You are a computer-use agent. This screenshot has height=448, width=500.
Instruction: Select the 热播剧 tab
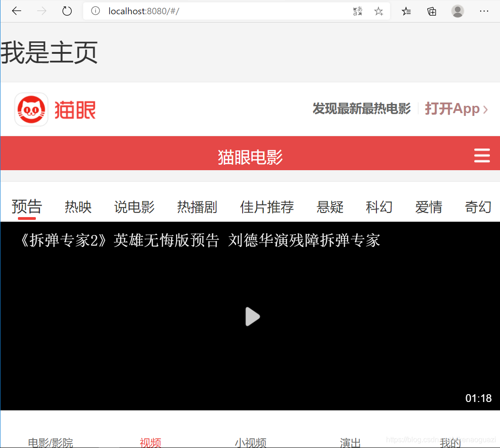pos(197,207)
